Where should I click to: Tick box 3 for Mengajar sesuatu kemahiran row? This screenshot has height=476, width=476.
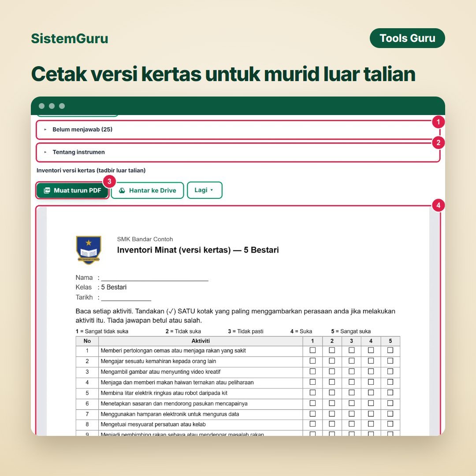coord(352,361)
